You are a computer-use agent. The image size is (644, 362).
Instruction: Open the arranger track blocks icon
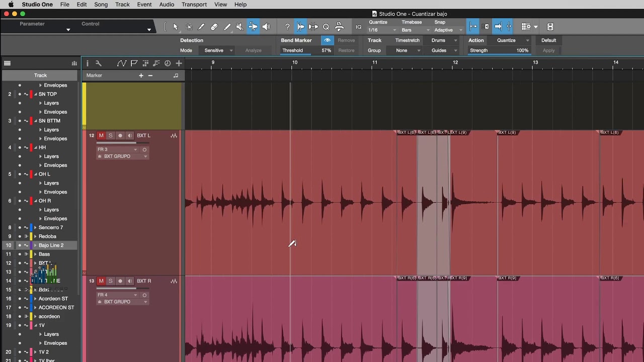click(145, 63)
